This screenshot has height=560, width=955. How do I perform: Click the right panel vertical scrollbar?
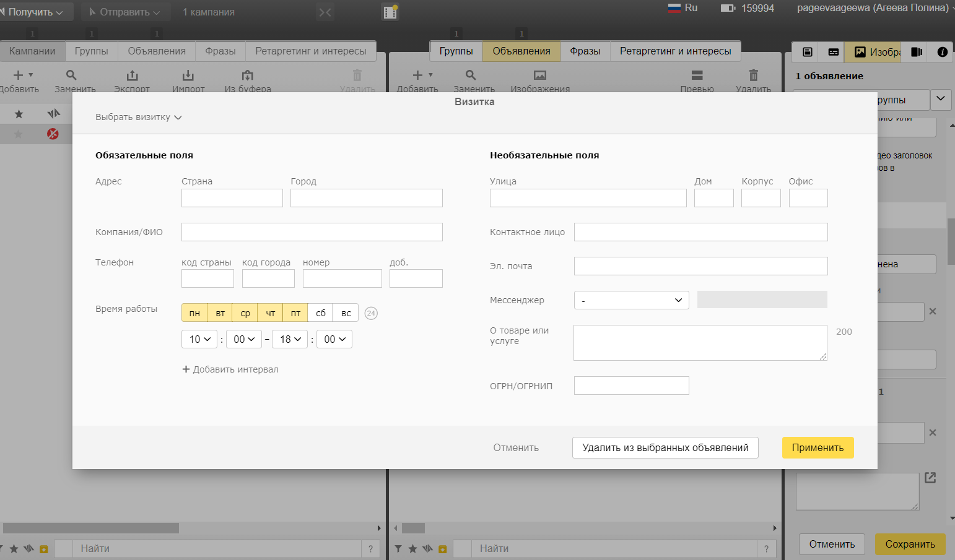tap(951, 241)
